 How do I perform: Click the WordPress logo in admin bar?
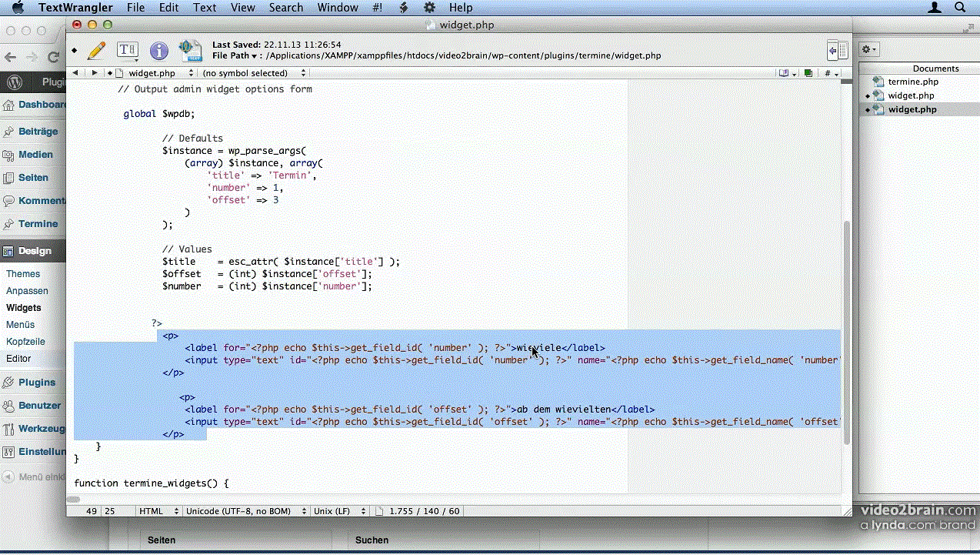[14, 82]
